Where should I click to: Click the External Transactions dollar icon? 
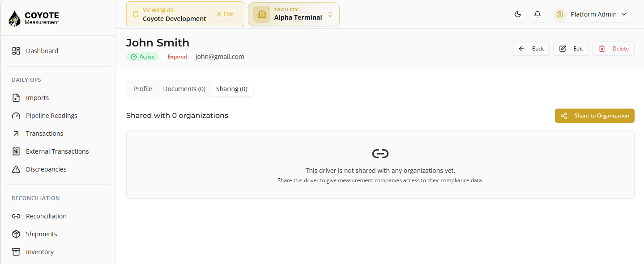pyautogui.click(x=16, y=151)
